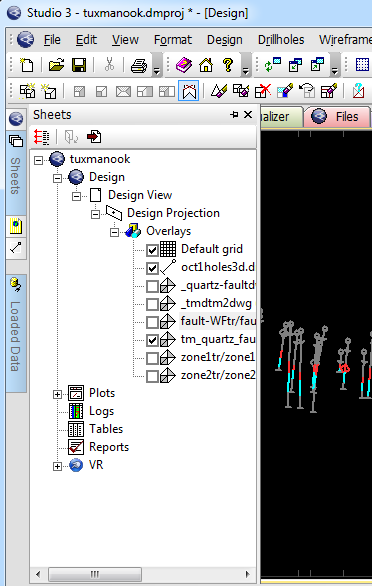
Task: Click the red export icon in Sheets panel
Action: [x=94, y=137]
